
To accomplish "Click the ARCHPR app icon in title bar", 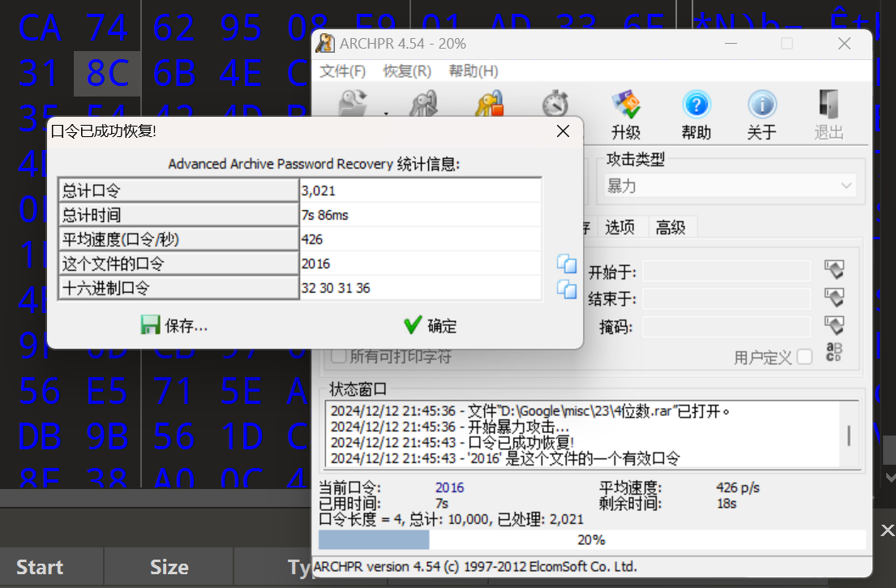I will 325,44.
